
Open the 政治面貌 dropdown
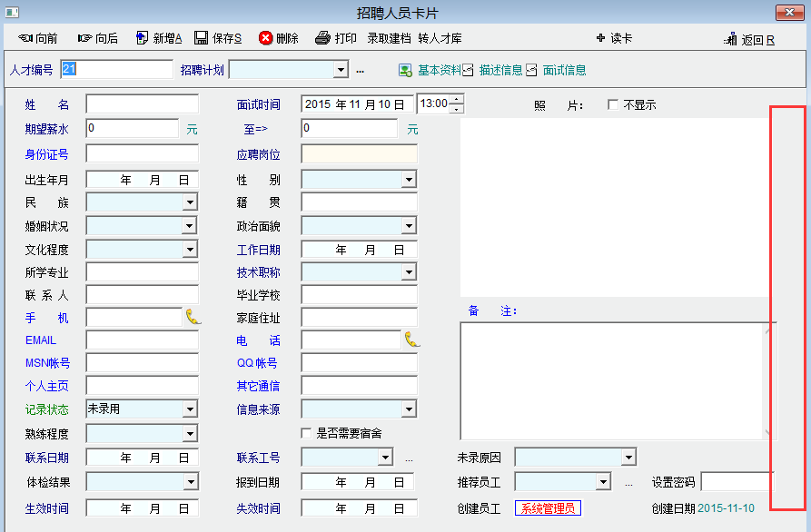[x=409, y=225]
